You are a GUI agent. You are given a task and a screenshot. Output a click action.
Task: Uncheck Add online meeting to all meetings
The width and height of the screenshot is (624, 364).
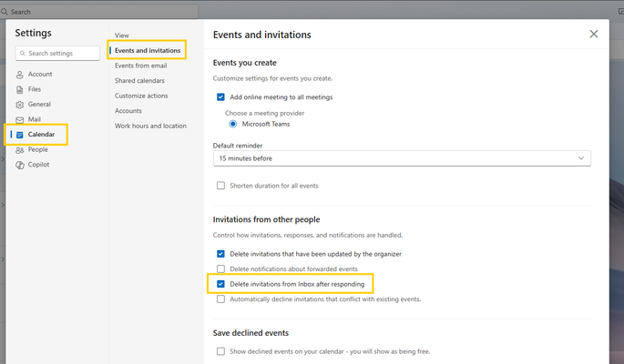[x=220, y=97]
